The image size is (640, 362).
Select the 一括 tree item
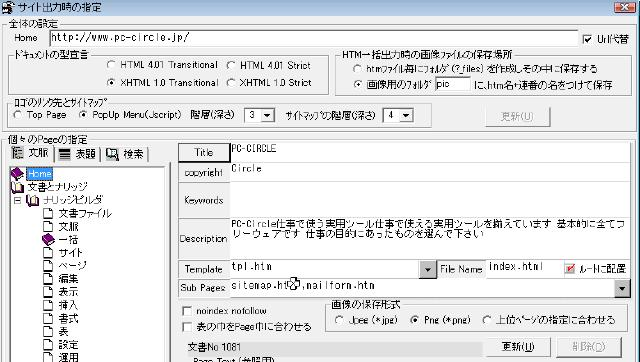[x=68, y=240]
